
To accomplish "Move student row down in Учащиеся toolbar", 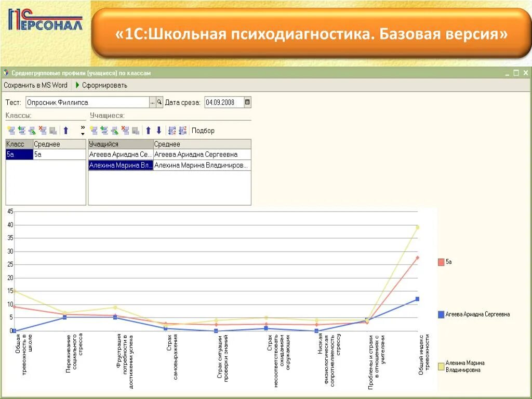I will coord(159,130).
